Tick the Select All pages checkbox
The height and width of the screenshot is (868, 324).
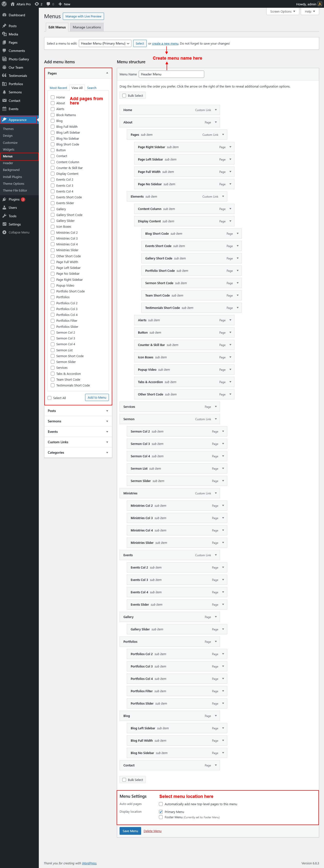49,398
